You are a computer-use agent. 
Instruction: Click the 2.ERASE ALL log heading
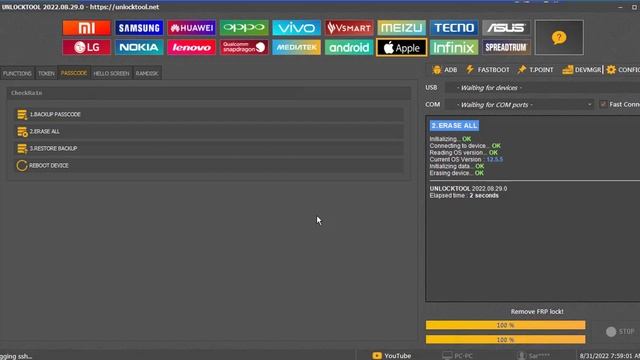point(454,126)
